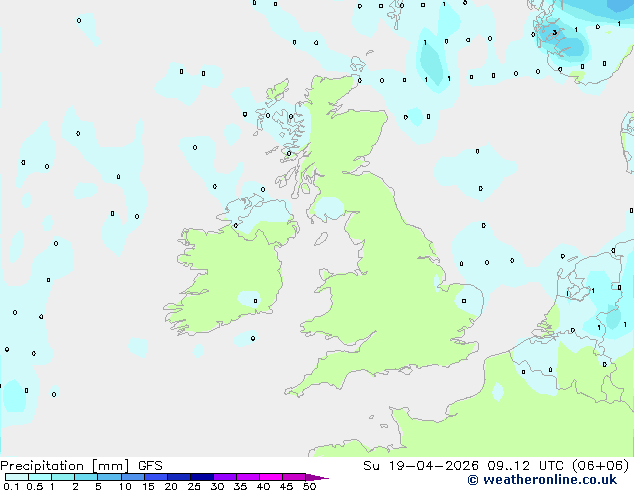Click the '09..12 UTC' time range text

click(525, 466)
